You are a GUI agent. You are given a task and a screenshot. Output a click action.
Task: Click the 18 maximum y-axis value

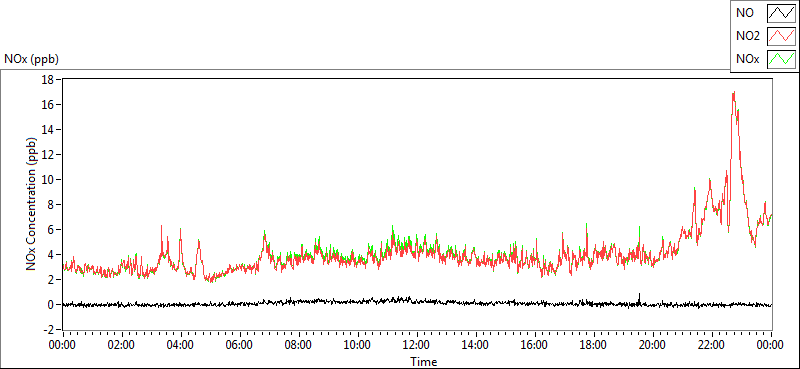point(48,80)
